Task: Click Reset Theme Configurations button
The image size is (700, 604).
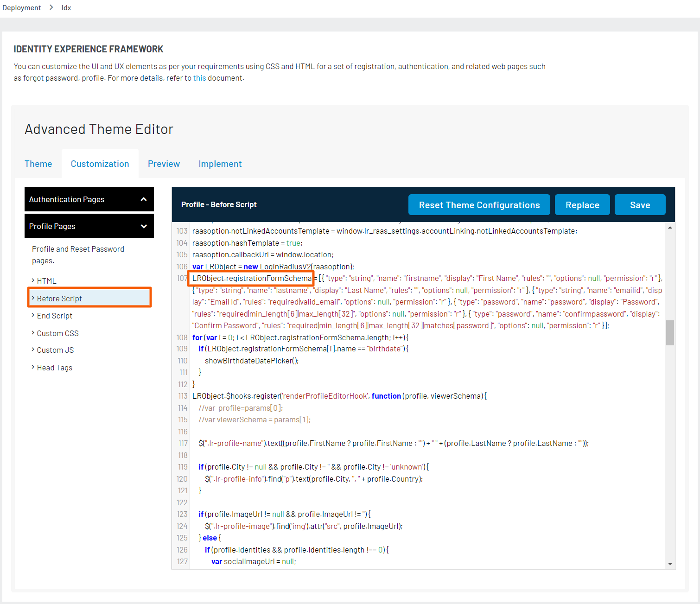Action: coord(479,205)
